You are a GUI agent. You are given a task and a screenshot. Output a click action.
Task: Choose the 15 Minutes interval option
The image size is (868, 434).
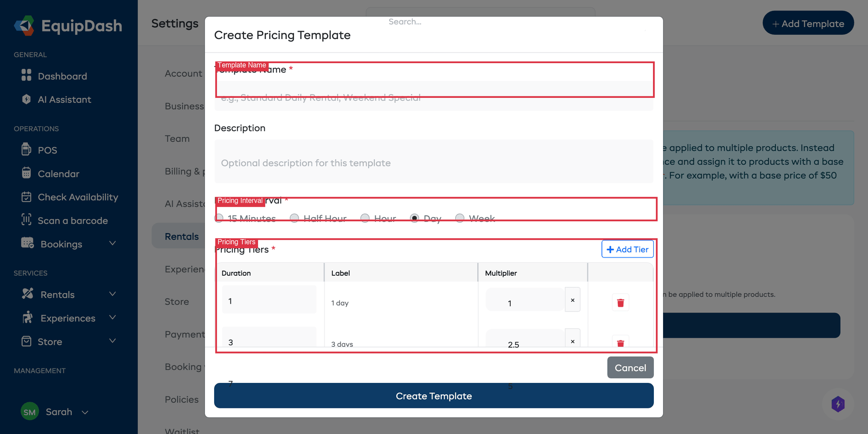(219, 218)
